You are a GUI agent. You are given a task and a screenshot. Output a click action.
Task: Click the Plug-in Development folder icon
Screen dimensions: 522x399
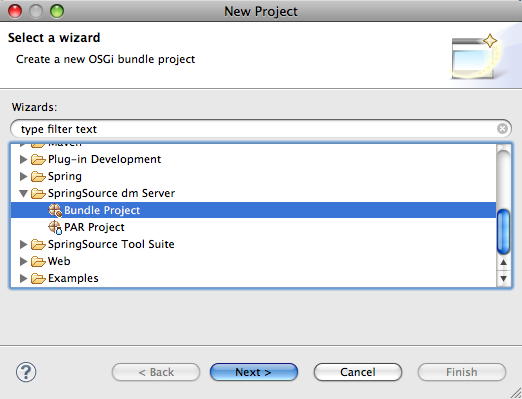[38, 159]
